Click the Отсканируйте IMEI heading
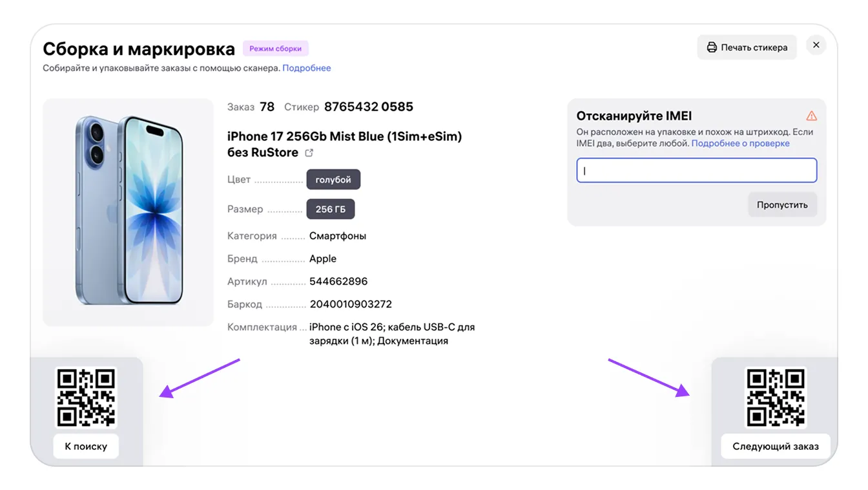This screenshot has height=490, width=868. (x=634, y=116)
